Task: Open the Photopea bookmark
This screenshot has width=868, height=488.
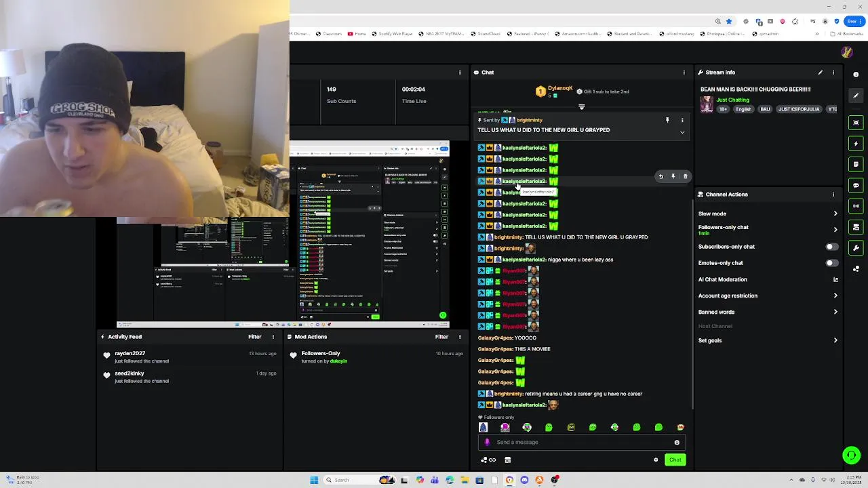Action: click(722, 34)
